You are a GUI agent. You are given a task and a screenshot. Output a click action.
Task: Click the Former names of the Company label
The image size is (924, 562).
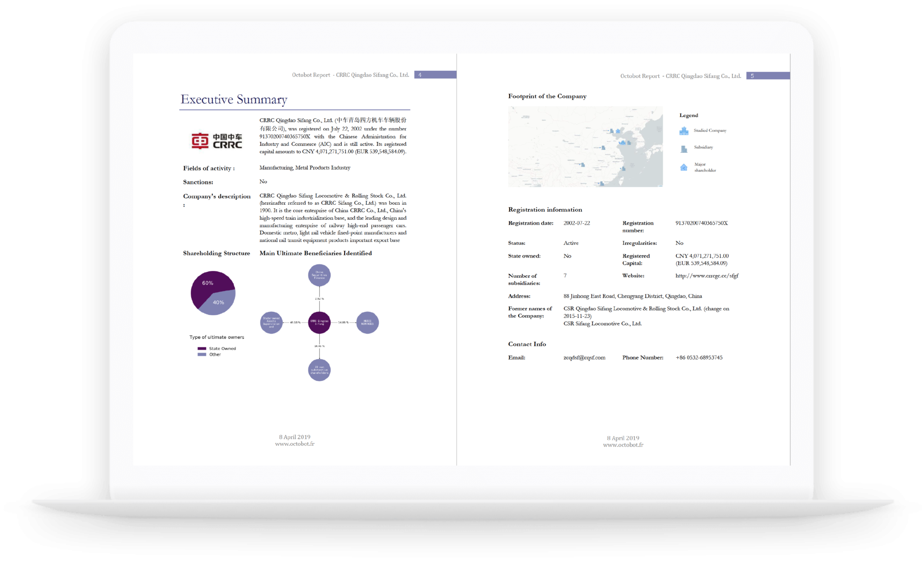tap(530, 312)
